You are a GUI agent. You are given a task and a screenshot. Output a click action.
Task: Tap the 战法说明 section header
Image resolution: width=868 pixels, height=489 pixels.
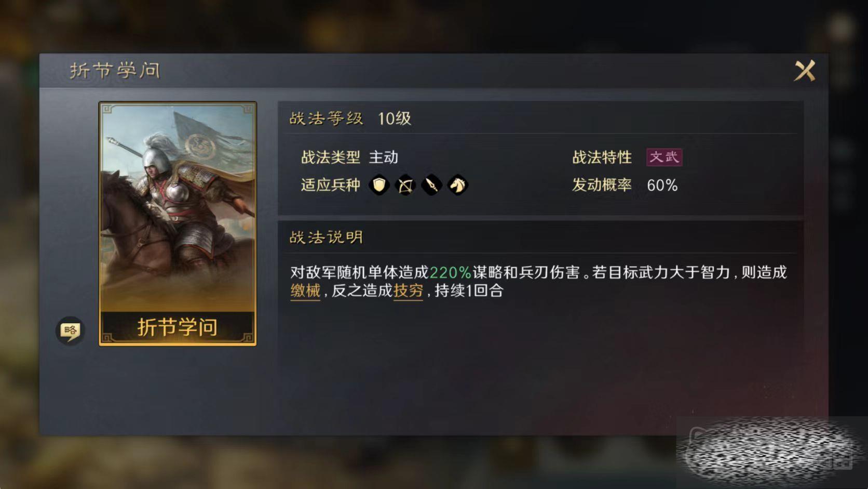coord(326,237)
